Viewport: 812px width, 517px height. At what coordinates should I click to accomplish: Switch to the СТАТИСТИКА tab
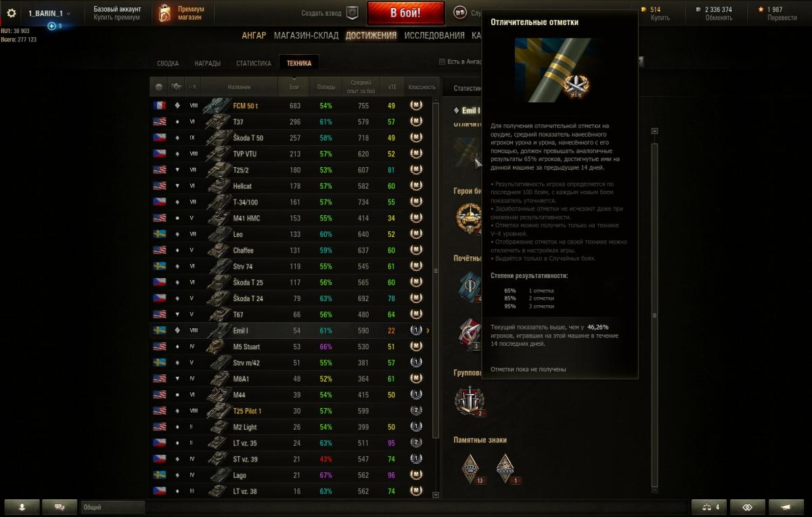[x=254, y=64]
